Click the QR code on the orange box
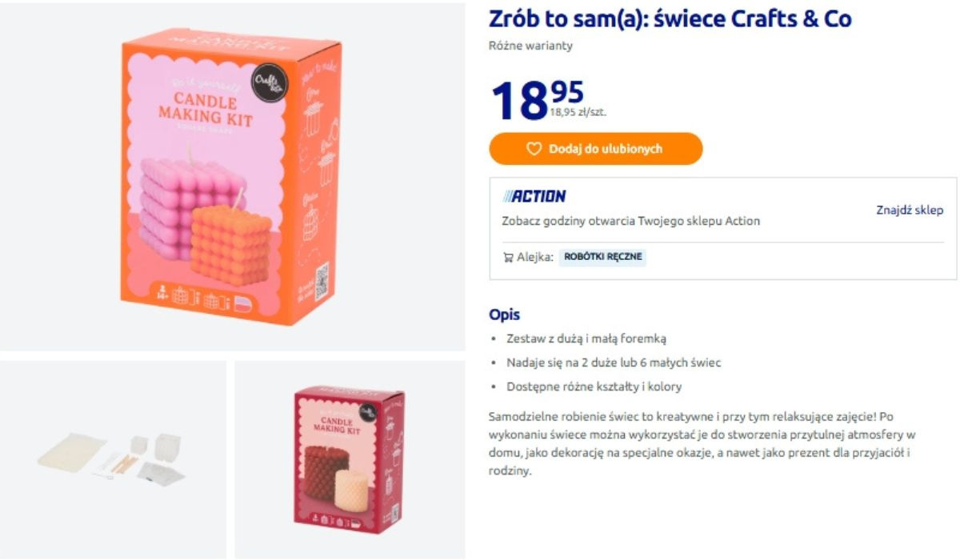This screenshot has height=560, width=960. 322,280
